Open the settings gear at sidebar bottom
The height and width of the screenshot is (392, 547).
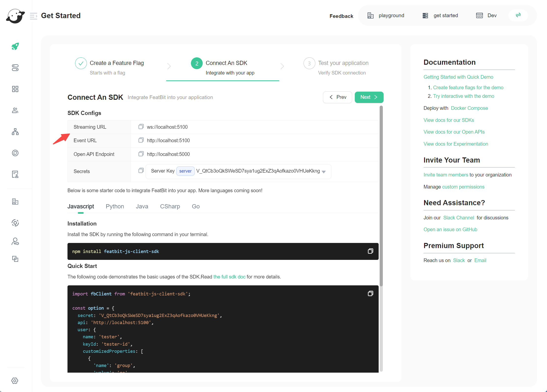pos(15,381)
